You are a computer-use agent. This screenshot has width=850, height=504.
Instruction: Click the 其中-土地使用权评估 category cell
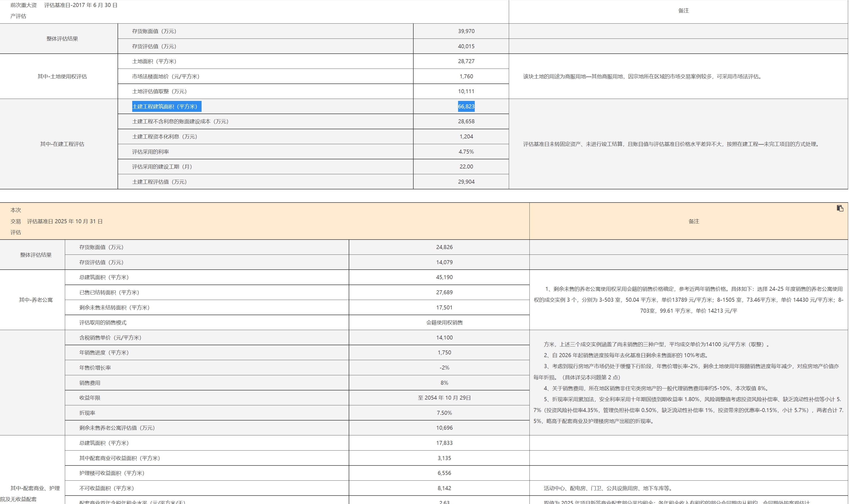pos(62,76)
